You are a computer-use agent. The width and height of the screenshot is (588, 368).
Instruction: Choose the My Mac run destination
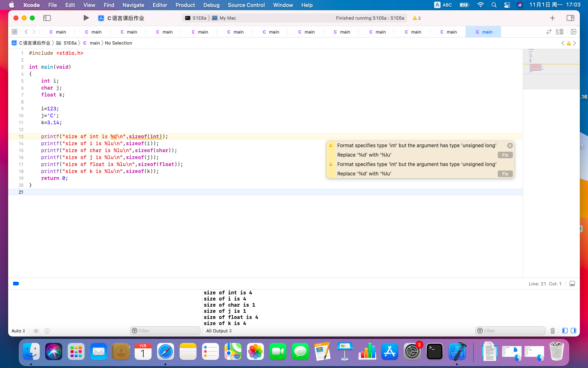coord(224,18)
